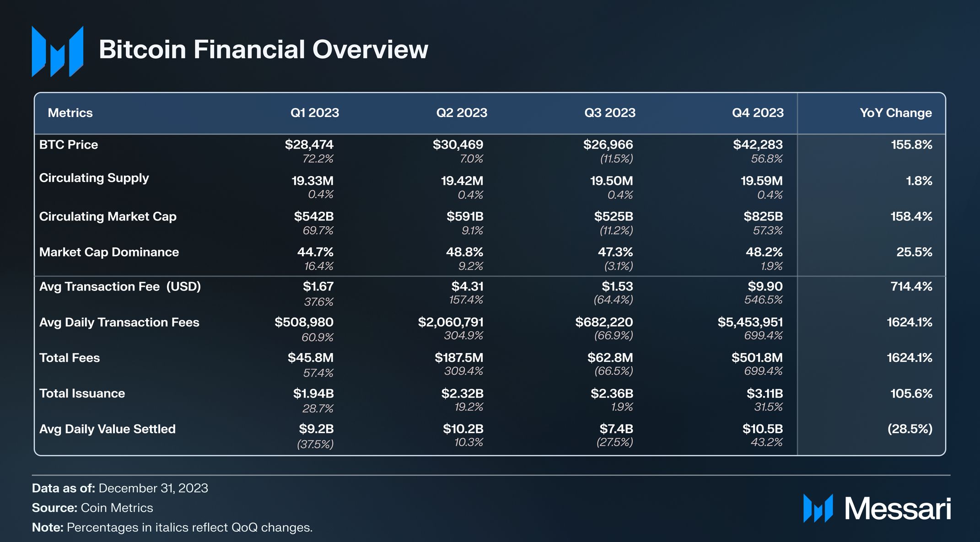Screen dimensions: 980x542
Task: Click the 19.59M circulating supply value
Action: (762, 181)
